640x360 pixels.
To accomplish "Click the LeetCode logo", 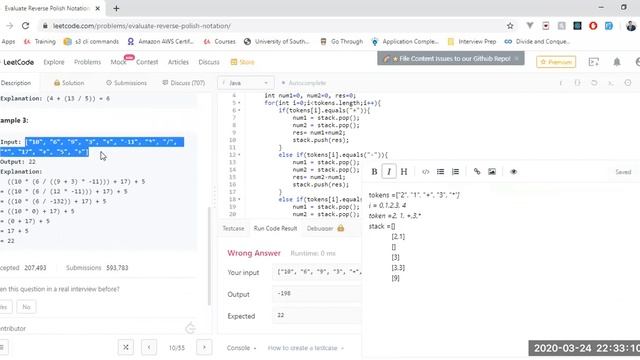I will 17,62.
